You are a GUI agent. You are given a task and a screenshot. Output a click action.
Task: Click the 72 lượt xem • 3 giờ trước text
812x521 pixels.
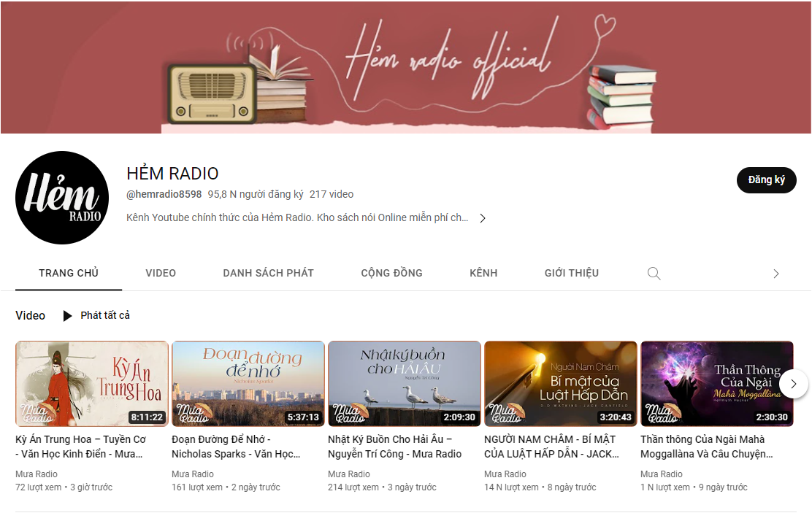[x=64, y=487]
